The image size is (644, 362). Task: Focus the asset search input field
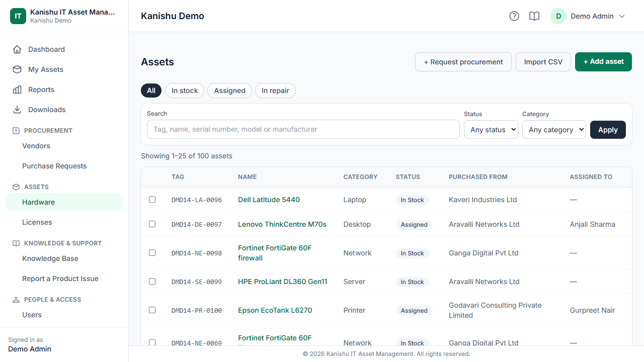click(303, 129)
